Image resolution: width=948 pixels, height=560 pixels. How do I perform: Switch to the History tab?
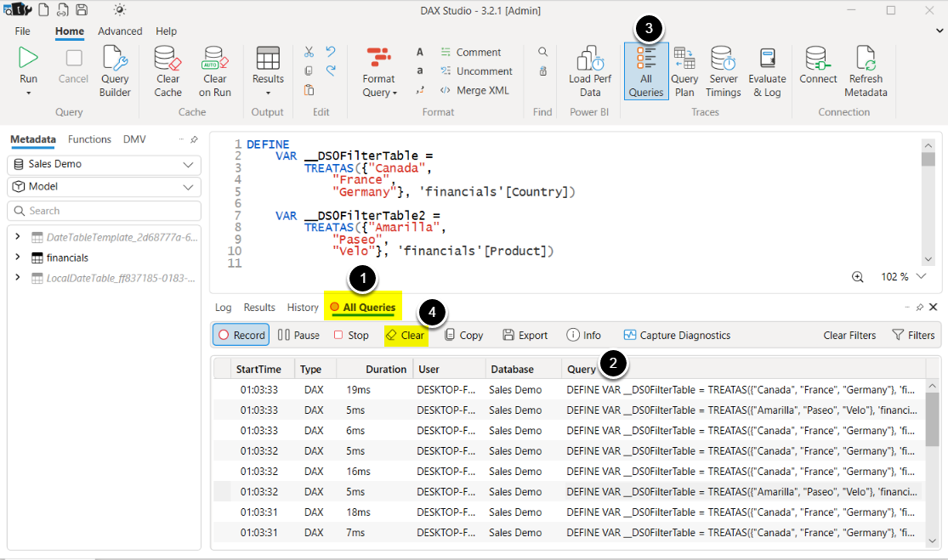[x=303, y=308]
